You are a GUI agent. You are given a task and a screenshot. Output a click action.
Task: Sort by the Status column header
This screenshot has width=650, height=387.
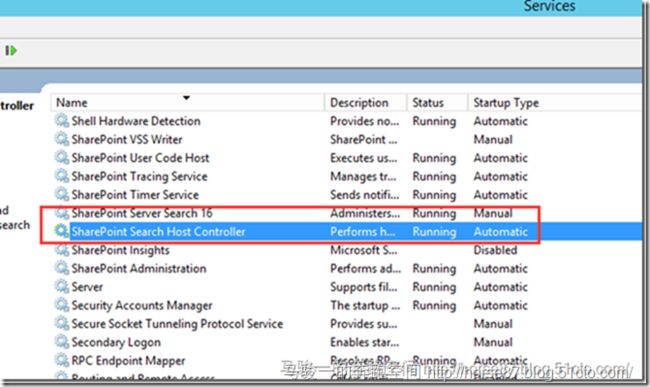[437, 102]
